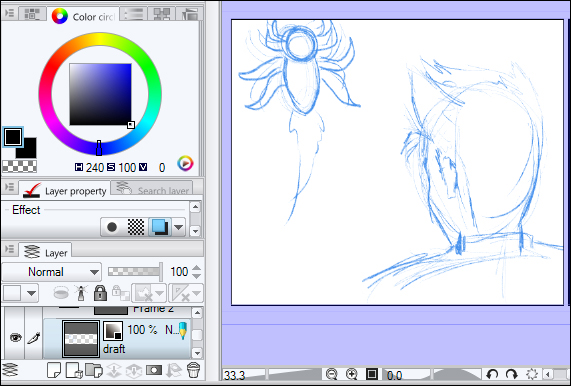
Task: Zoom out the canvas
Action: (332, 374)
